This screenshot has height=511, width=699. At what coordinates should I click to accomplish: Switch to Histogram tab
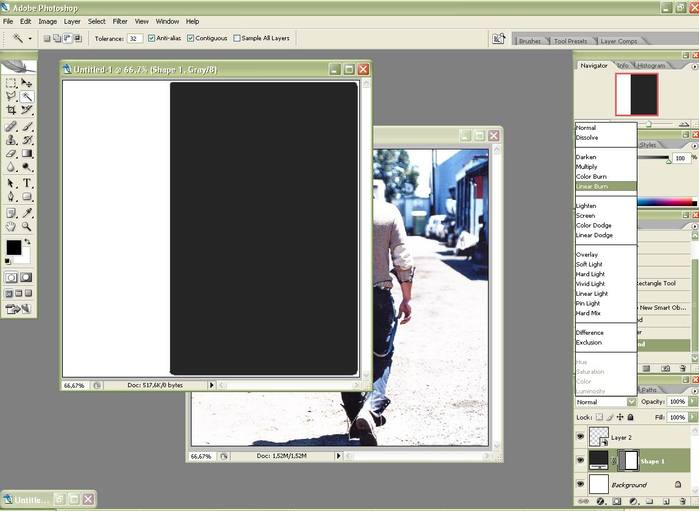651,66
